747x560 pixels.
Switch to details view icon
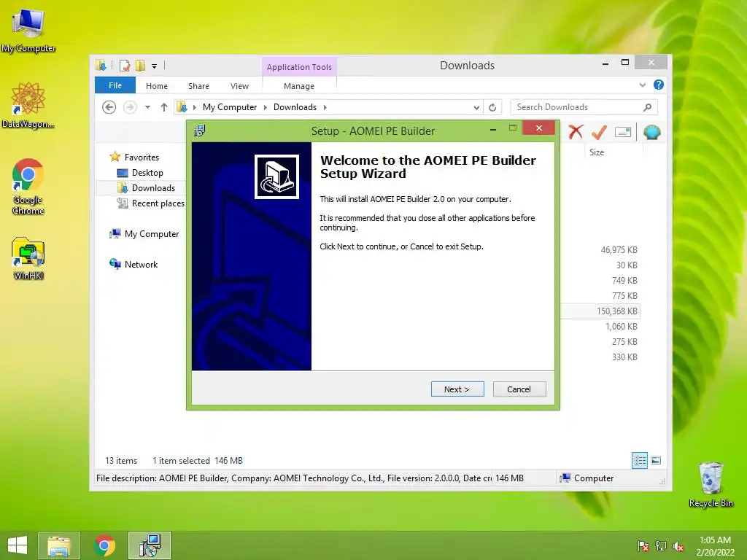[640, 460]
